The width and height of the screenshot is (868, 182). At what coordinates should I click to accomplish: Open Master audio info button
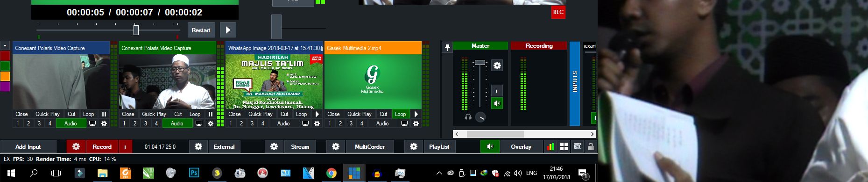497,90
